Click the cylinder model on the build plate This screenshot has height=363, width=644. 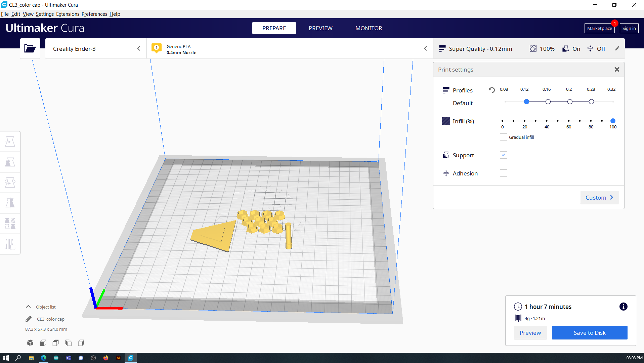pyautogui.click(x=288, y=236)
